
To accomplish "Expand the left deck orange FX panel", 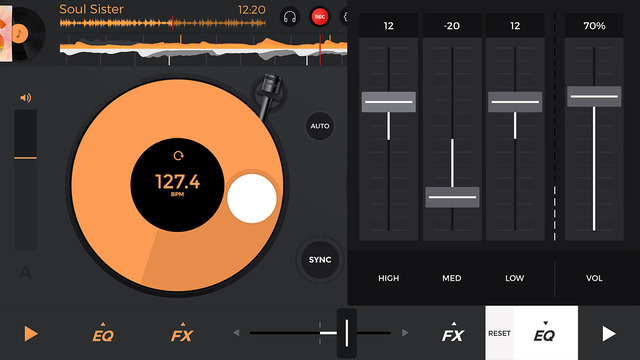I will coord(182,333).
